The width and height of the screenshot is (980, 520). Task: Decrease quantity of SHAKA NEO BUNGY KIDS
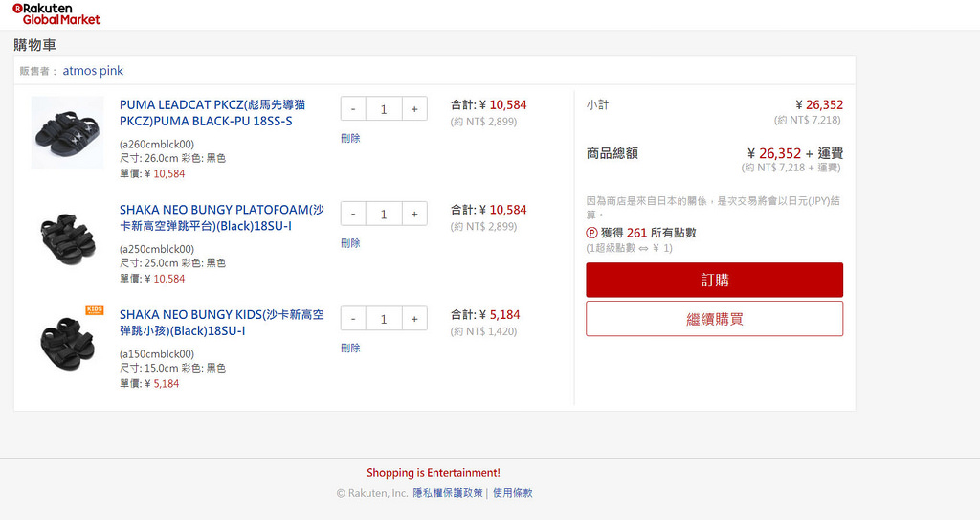[x=353, y=319]
